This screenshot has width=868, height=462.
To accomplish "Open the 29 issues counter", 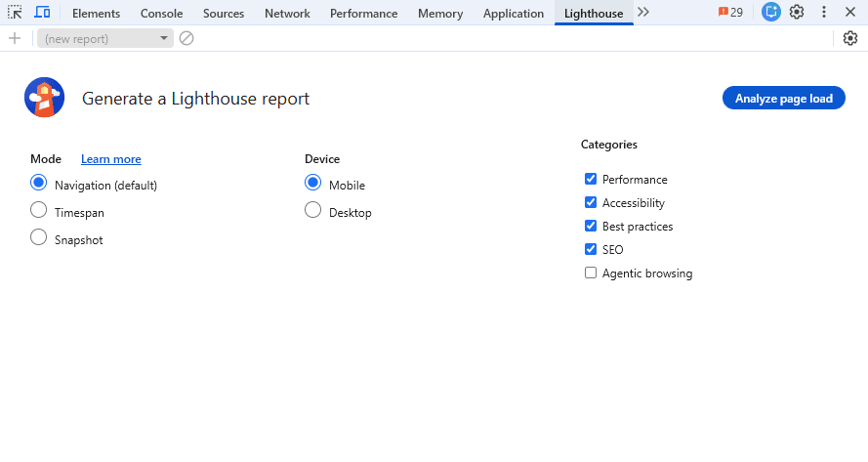I will (x=730, y=12).
